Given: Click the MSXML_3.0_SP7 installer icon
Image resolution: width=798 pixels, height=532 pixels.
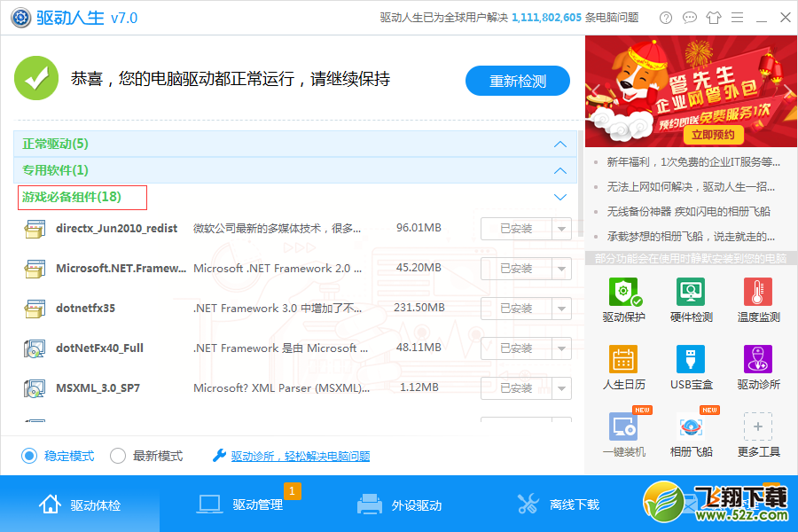Looking at the screenshot, I should pos(35,388).
